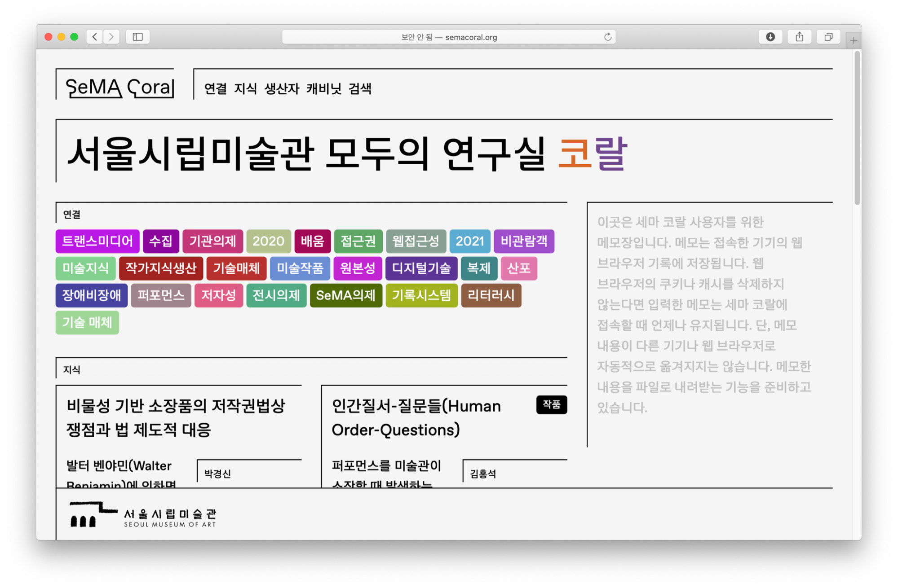This screenshot has width=898, height=588.
Task: Go forward with the Safari forward arrow
Action: 111,37
